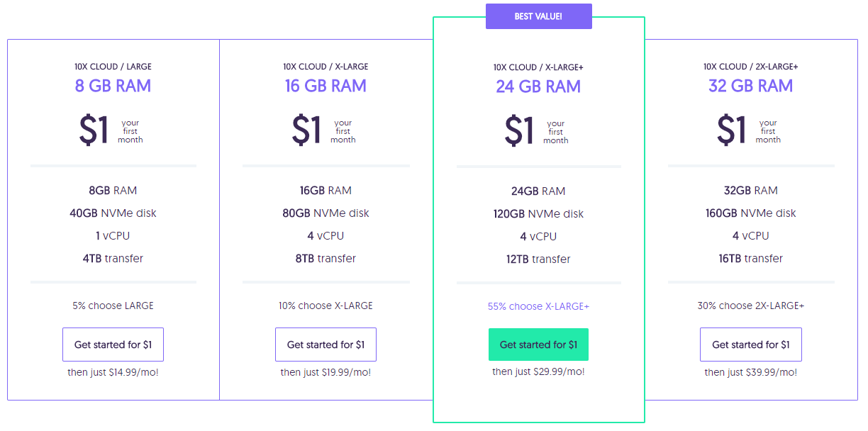
Task: Click then just $14.99/mo! text
Action: [x=113, y=372]
